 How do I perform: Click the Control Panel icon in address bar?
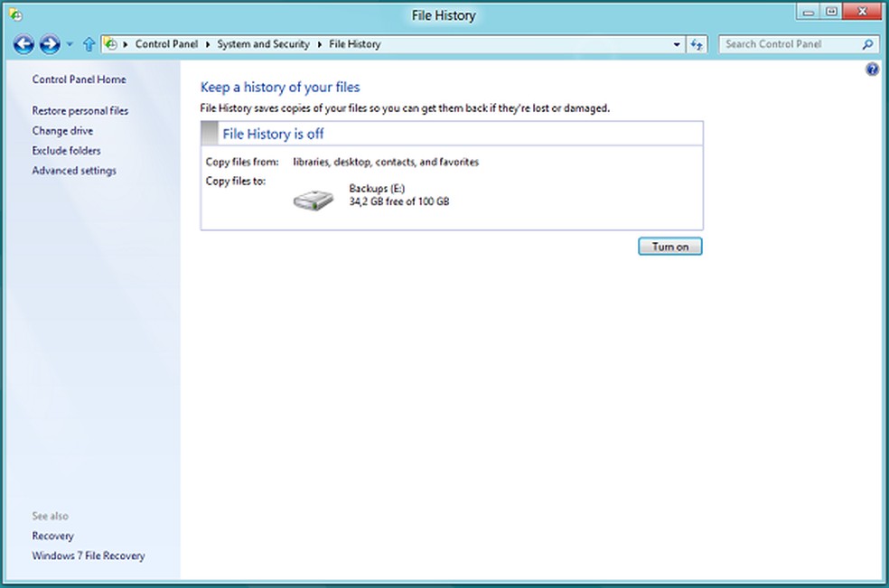[x=111, y=44]
